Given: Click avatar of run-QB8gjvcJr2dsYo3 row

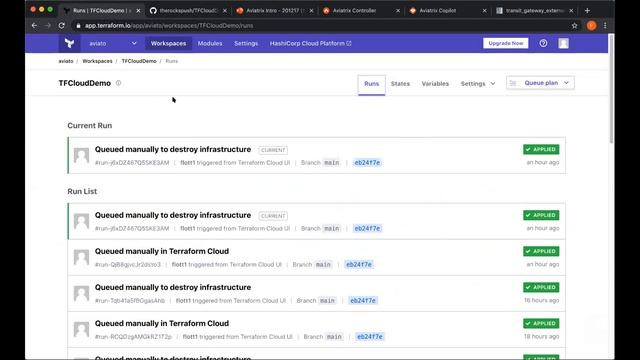Looking at the screenshot, I should pyautogui.click(x=81, y=257).
